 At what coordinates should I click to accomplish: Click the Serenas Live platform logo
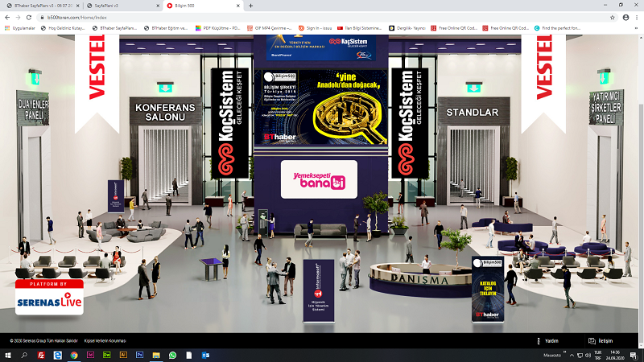[x=49, y=298]
